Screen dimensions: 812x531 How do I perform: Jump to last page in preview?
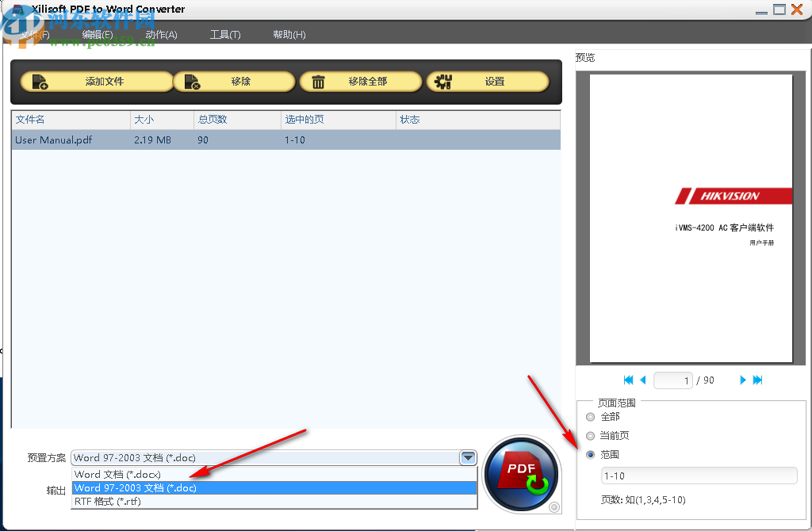[758, 380]
